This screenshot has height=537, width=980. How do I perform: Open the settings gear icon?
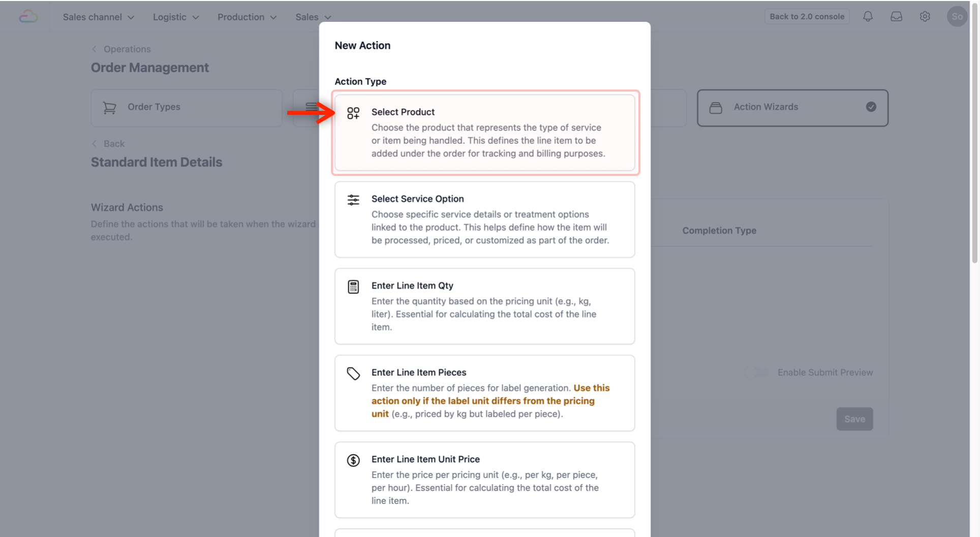click(925, 17)
